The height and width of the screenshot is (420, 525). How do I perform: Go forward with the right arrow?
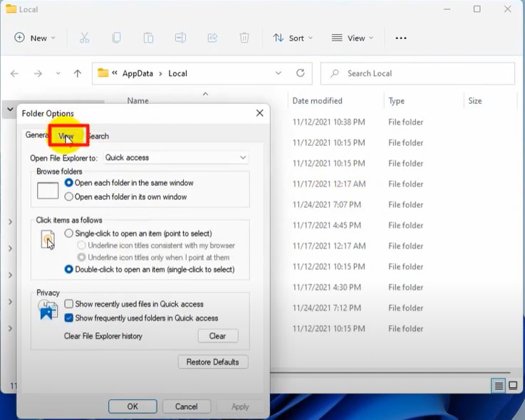point(38,73)
